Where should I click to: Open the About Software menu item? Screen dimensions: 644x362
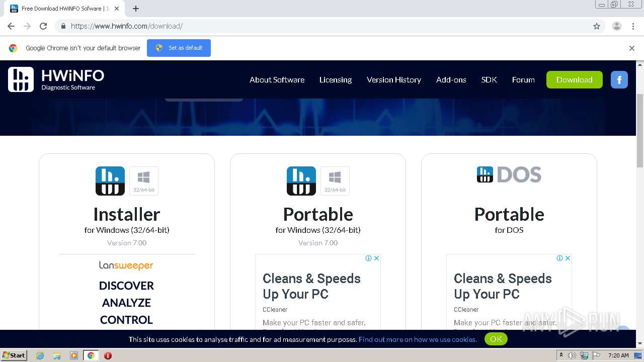277,79
